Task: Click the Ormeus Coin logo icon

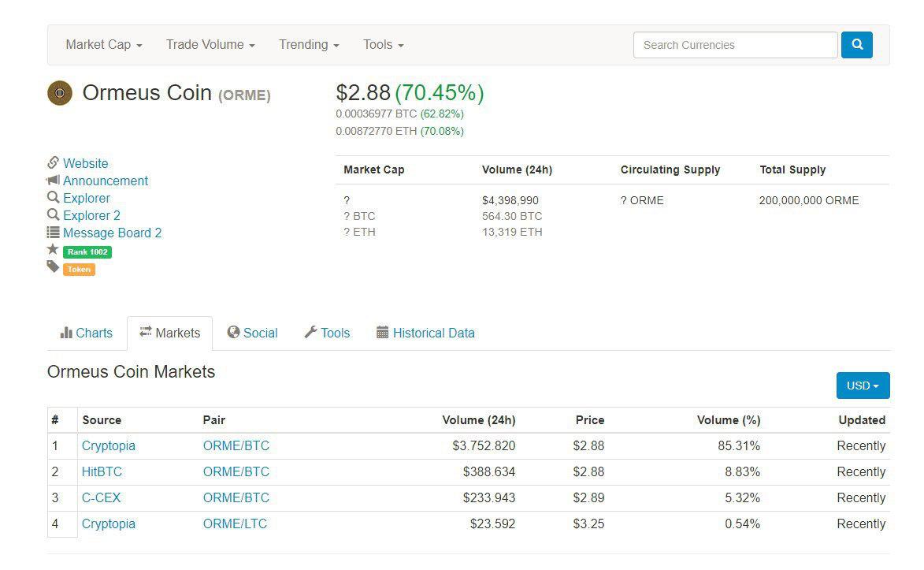Action: [x=60, y=93]
